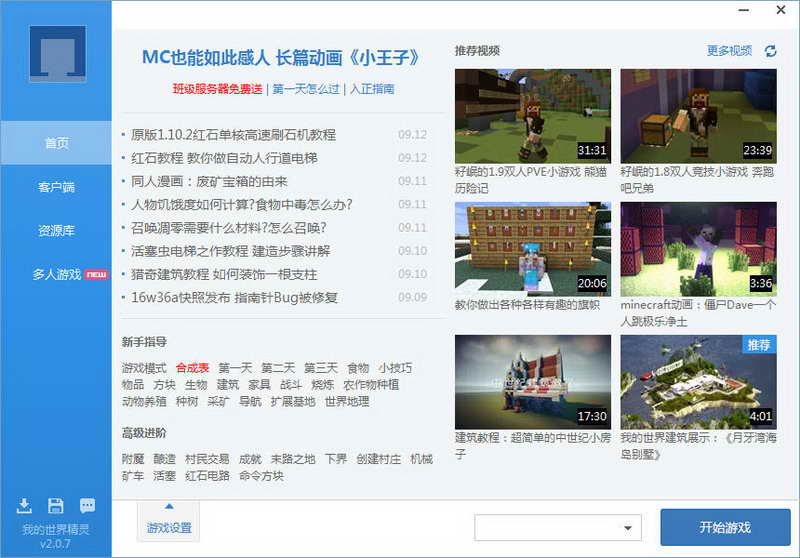Open the chat feedback bubble icon
This screenshot has width=800, height=558.
pos(87,505)
